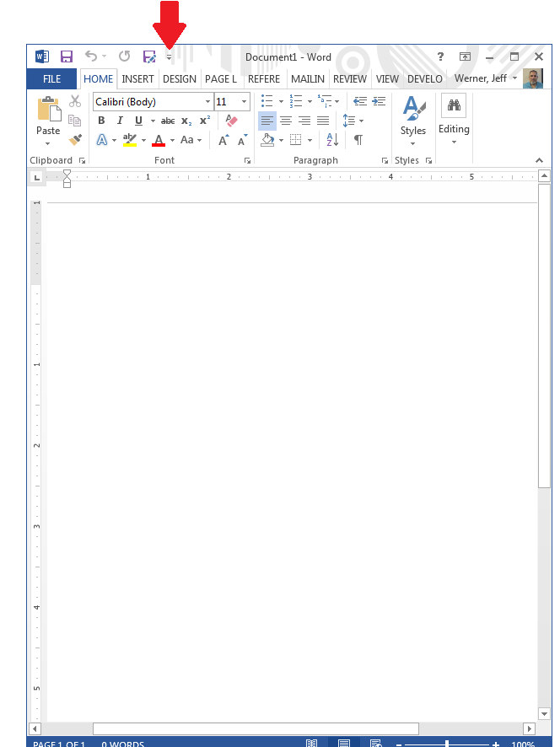The width and height of the screenshot is (560, 747).
Task: Open Customize Quick Access Toolbar dropdown arrow
Action: coord(169,57)
